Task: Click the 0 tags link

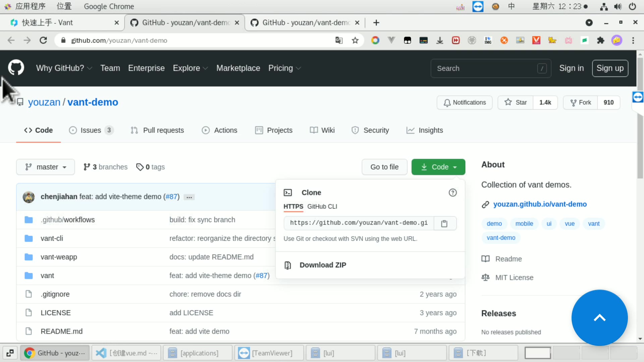Action: 151,167
